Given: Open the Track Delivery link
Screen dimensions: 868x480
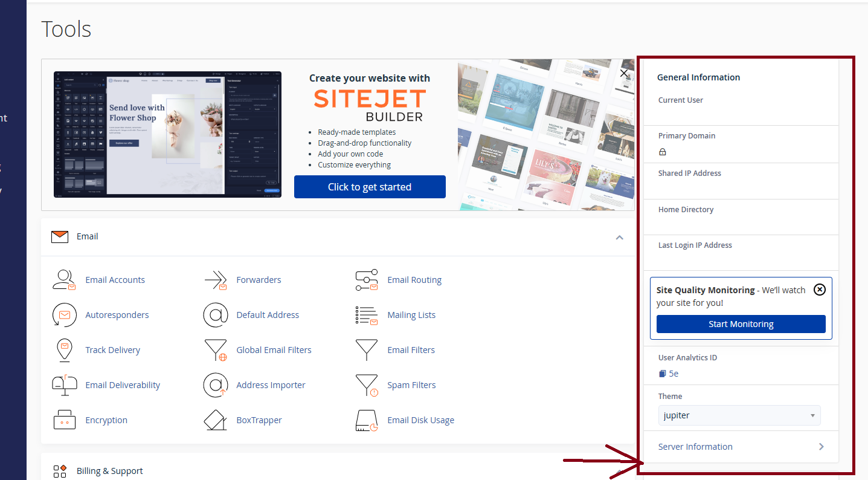Looking at the screenshot, I should (113, 350).
